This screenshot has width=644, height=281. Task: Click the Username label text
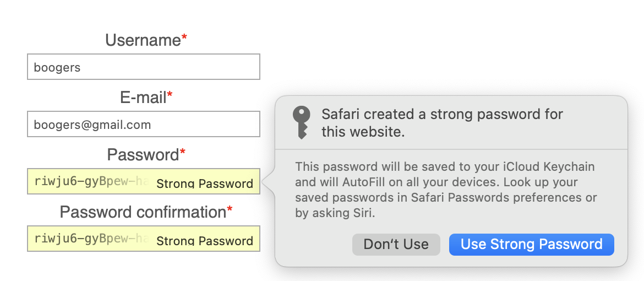point(143,40)
